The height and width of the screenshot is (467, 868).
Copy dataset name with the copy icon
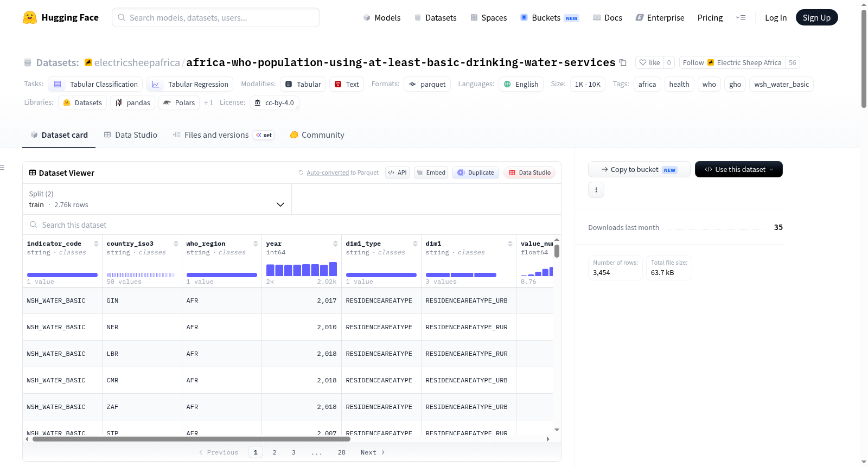pos(623,63)
